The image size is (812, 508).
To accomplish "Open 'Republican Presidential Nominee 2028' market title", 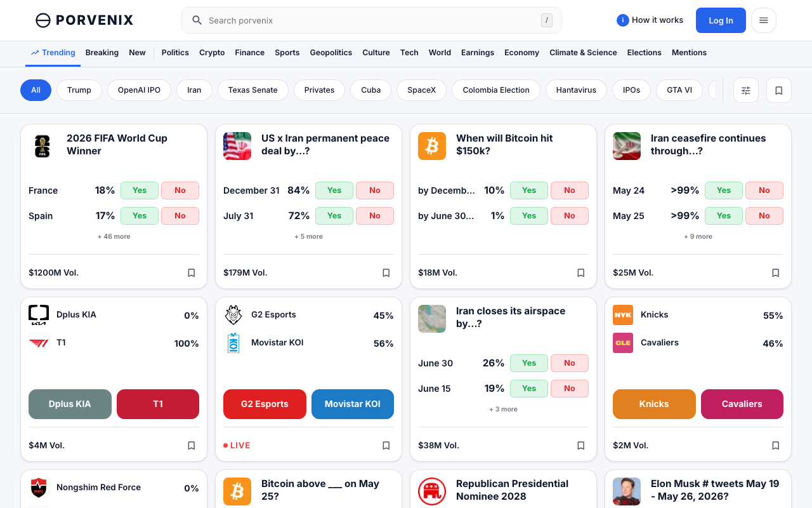I will pyautogui.click(x=512, y=490).
